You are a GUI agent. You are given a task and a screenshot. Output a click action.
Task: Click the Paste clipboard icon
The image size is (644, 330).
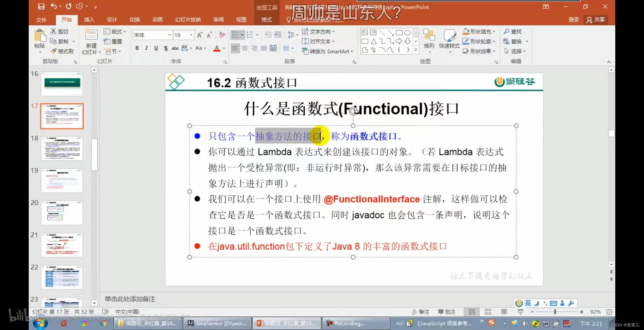coord(40,36)
